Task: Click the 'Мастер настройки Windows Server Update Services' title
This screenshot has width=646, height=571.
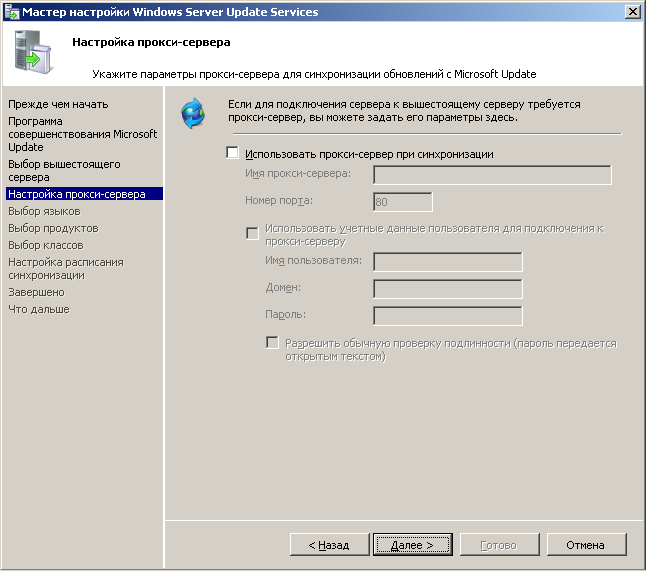Action: [x=170, y=12]
